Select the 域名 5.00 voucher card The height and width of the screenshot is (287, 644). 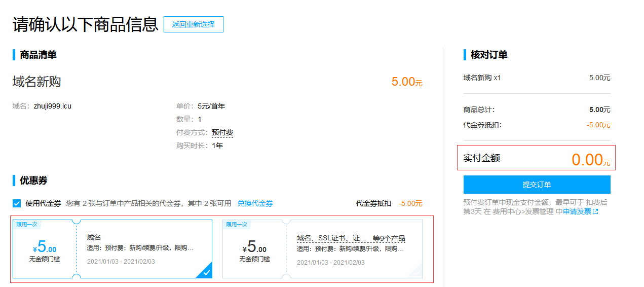click(112, 249)
